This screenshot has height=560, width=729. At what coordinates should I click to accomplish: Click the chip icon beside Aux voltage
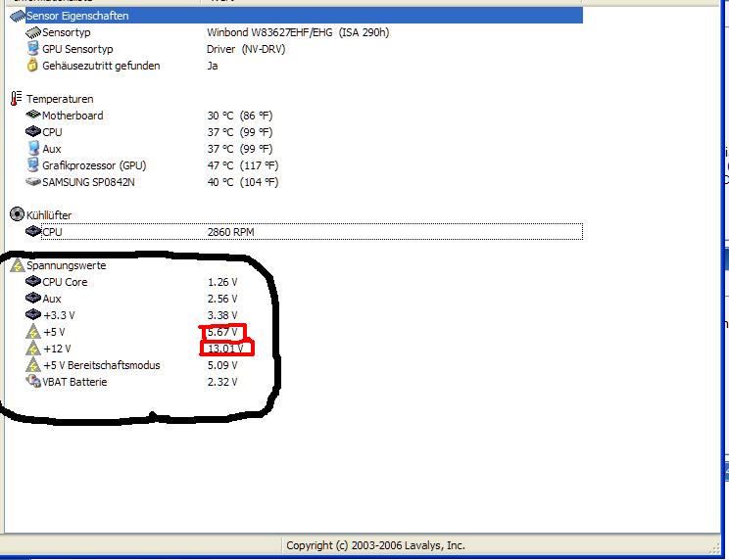[33, 298]
